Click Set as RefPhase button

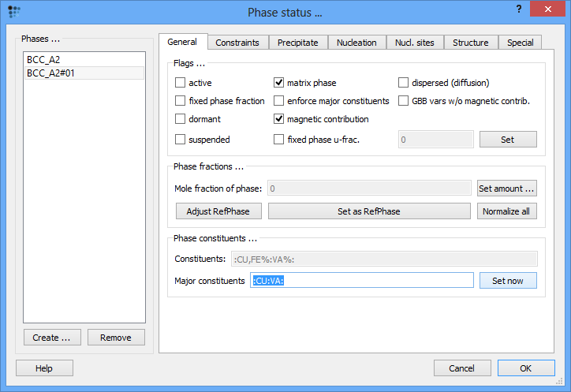coord(369,211)
